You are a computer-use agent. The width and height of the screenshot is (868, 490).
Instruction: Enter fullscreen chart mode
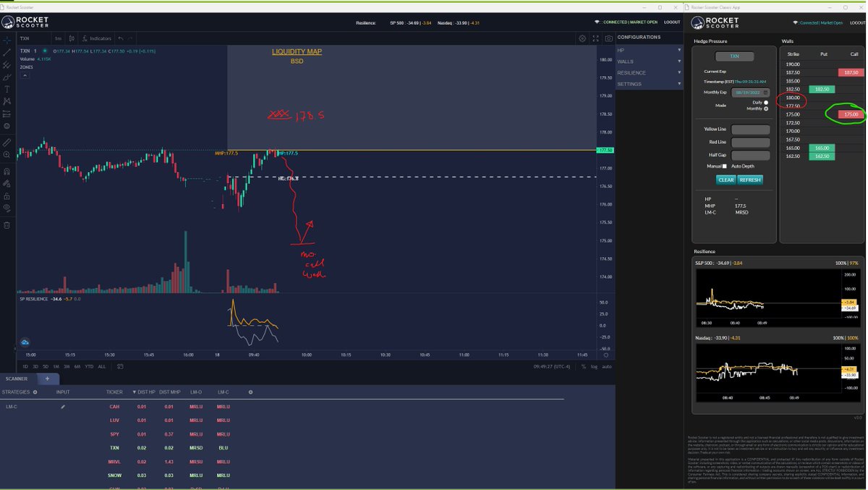(x=596, y=38)
